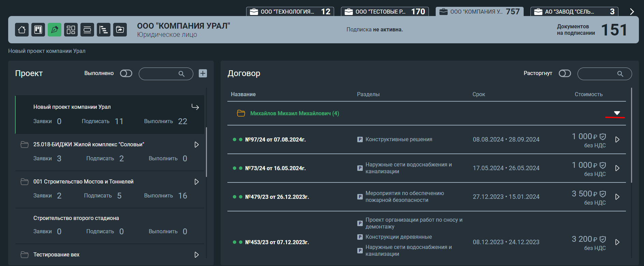Select the green pen signing icon
Image resolution: width=644 pixels, height=266 pixels.
click(55, 30)
